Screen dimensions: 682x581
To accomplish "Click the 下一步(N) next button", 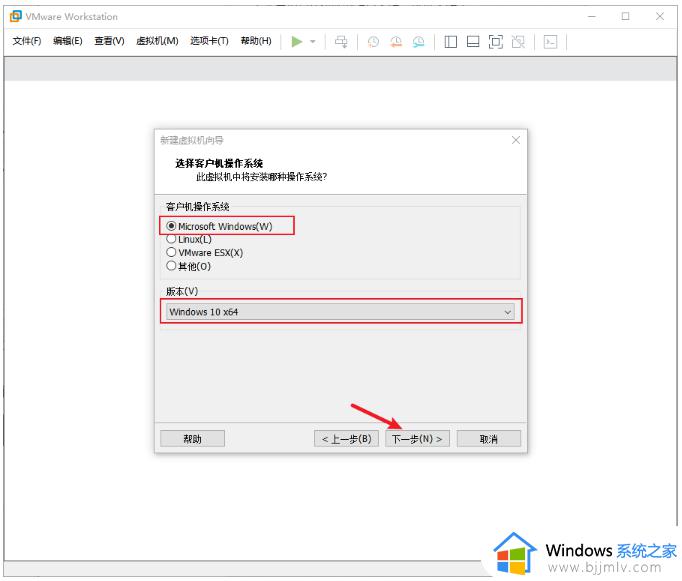I will coord(417,439).
